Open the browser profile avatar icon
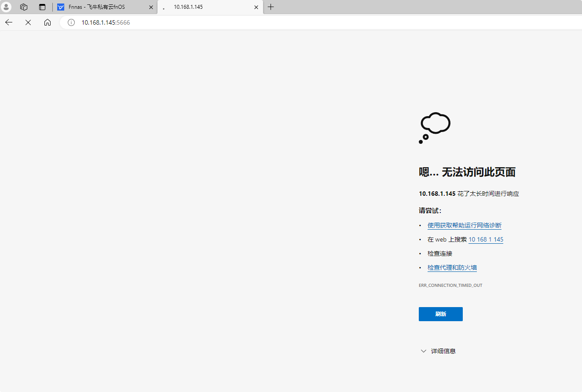The image size is (582, 392). (x=7, y=7)
